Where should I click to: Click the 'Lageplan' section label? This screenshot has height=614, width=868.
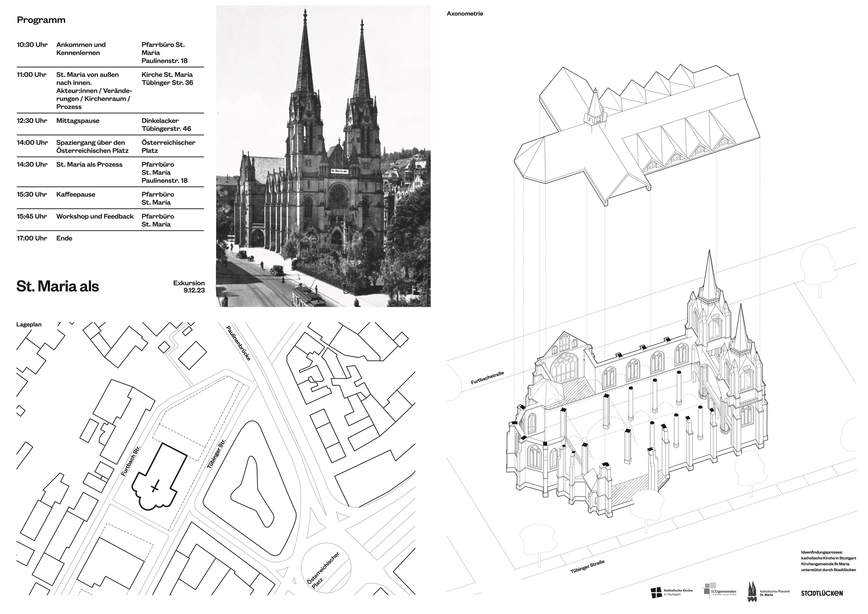pos(29,325)
